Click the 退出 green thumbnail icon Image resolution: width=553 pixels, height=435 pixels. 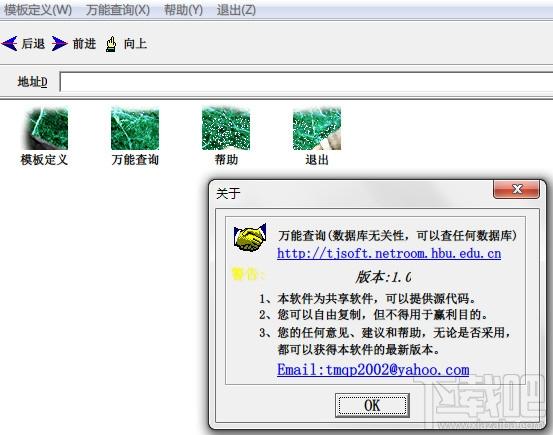tap(317, 129)
